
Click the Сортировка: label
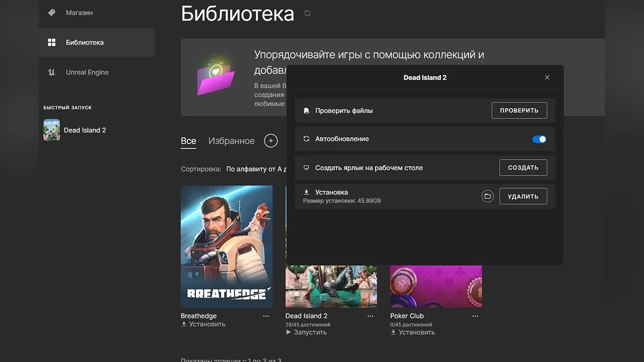[x=201, y=169]
